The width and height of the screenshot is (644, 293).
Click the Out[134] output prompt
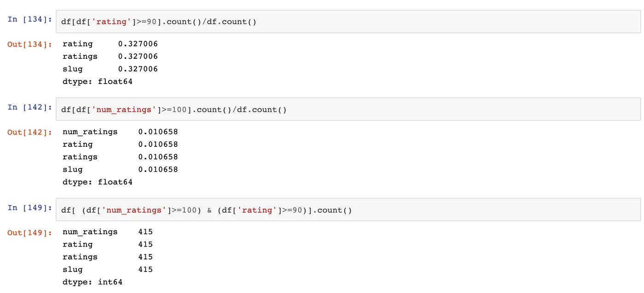tap(30, 44)
